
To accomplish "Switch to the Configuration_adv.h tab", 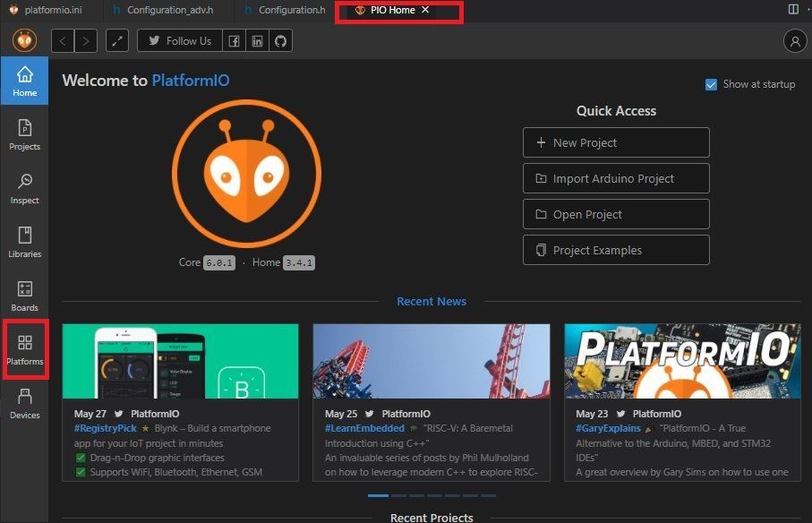I will (x=163, y=10).
